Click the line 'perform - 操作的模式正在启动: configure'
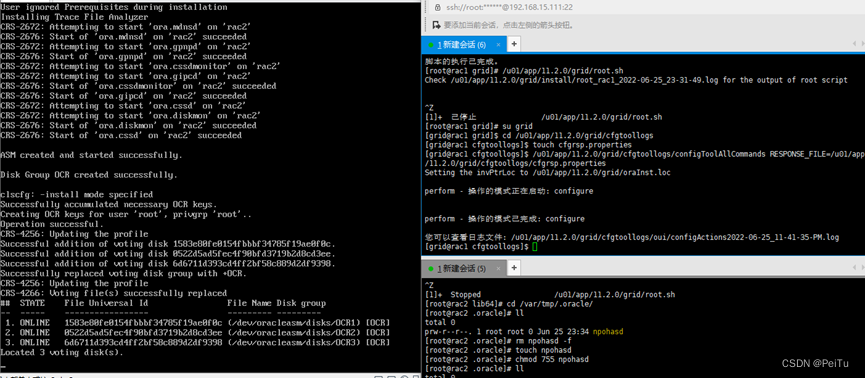The height and width of the screenshot is (378, 865). (509, 191)
